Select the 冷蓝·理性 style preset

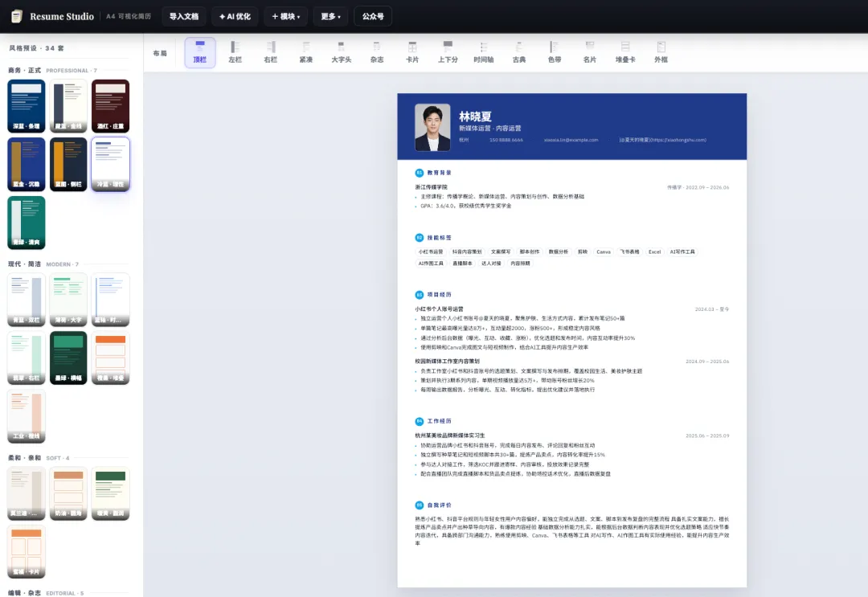coord(111,165)
